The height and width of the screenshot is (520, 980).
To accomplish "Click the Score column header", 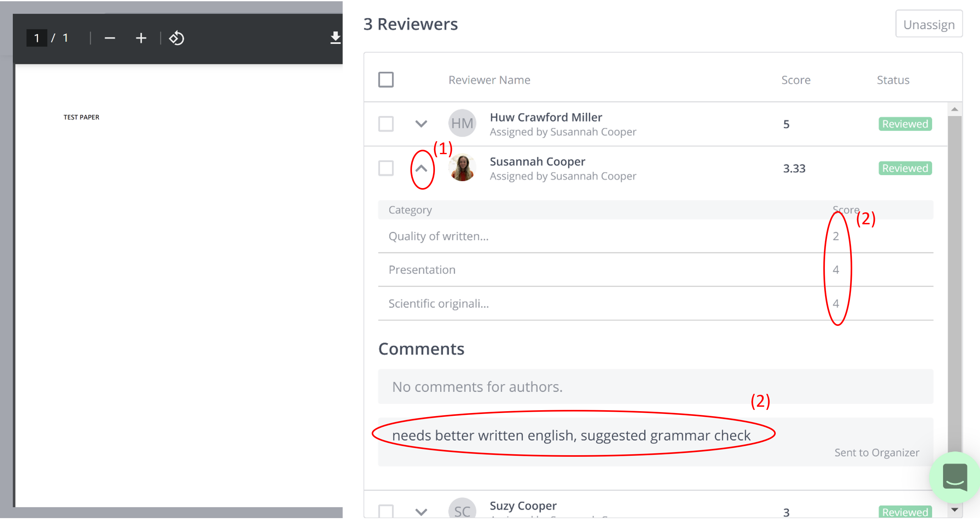I will (x=796, y=80).
